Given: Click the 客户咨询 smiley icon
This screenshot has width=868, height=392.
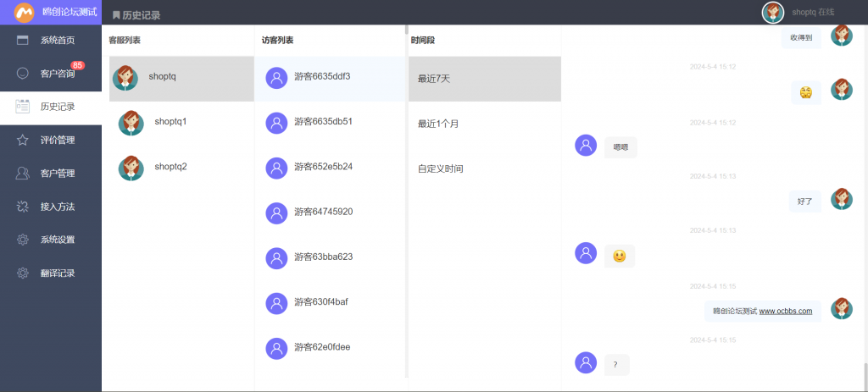Looking at the screenshot, I should [23, 73].
